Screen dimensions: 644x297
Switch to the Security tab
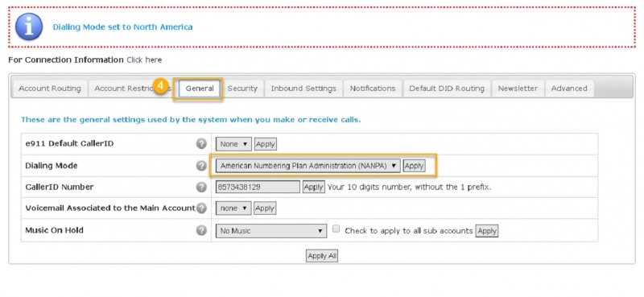242,89
